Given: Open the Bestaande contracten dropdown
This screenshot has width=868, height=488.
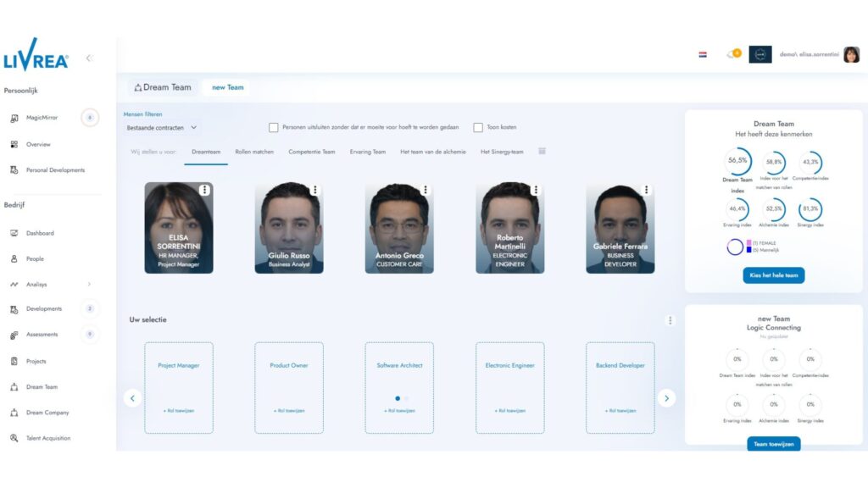Looking at the screenshot, I should point(161,128).
